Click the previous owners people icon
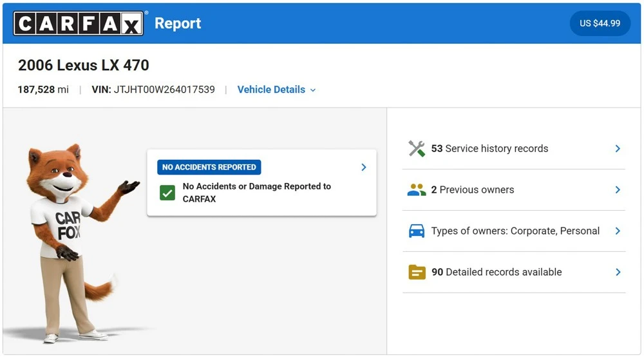Viewport: 644px width, 357px height. tap(417, 190)
